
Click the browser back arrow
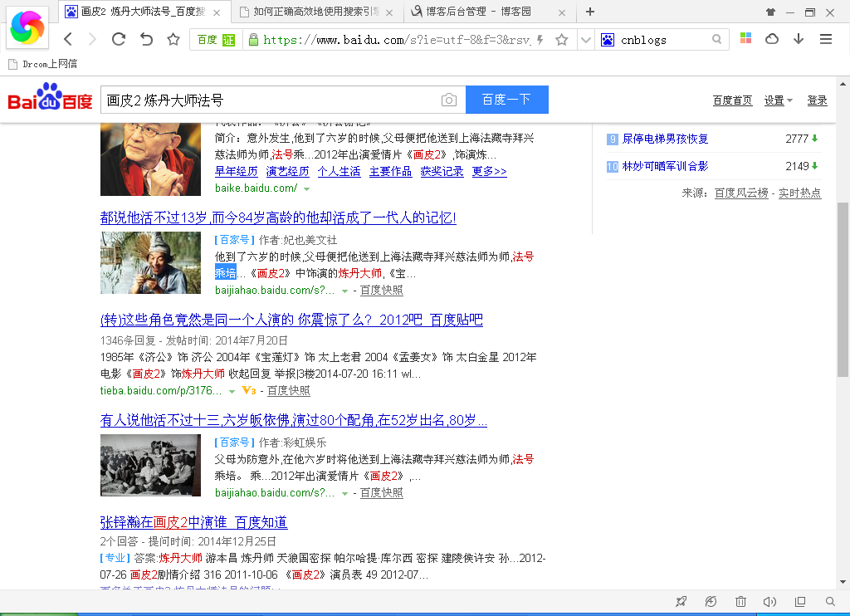coord(68,39)
